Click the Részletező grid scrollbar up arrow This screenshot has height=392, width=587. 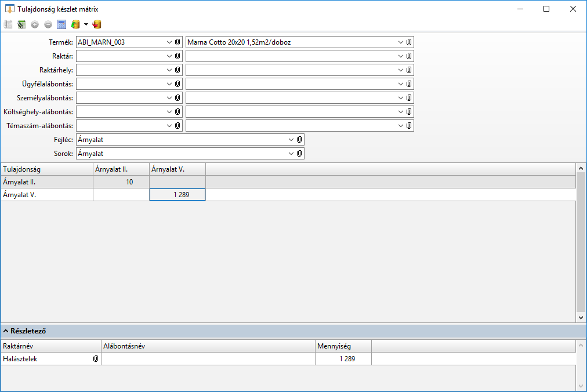tap(581, 345)
